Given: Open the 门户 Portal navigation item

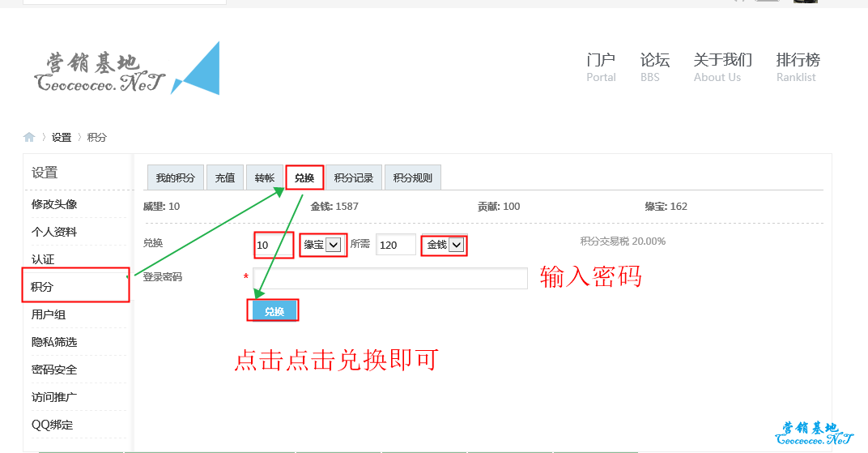Looking at the screenshot, I should click(x=601, y=67).
